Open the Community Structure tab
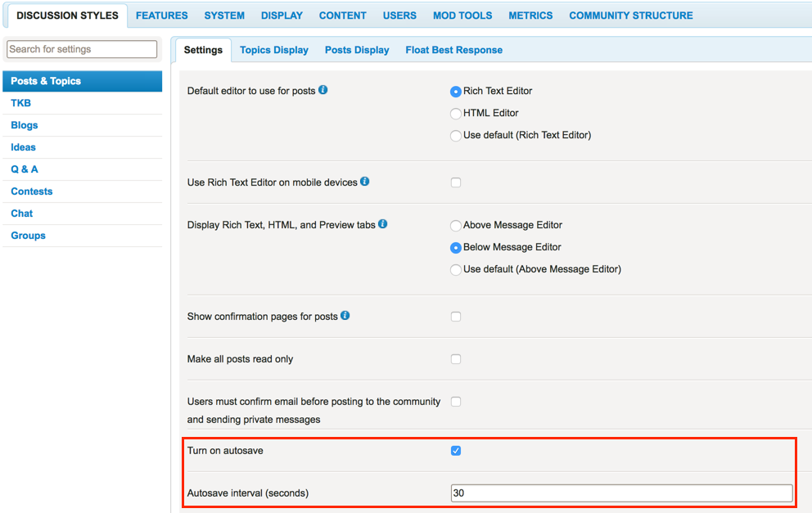 tap(631, 16)
